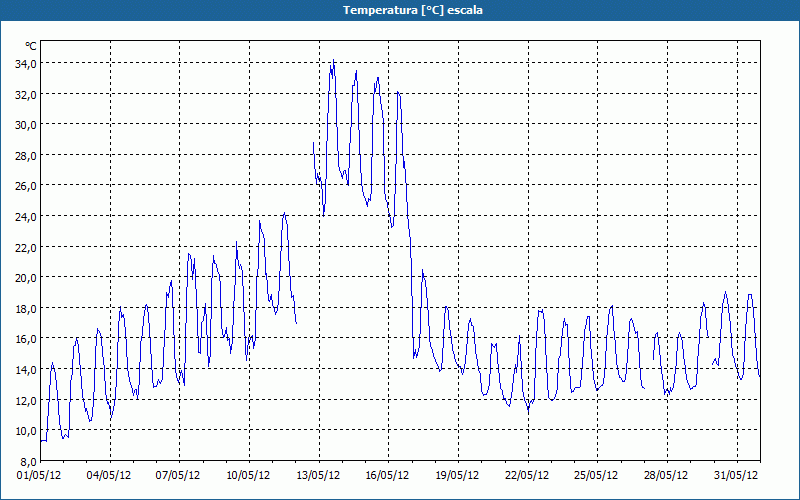Click the 14,0 y-axis value

tap(25, 370)
